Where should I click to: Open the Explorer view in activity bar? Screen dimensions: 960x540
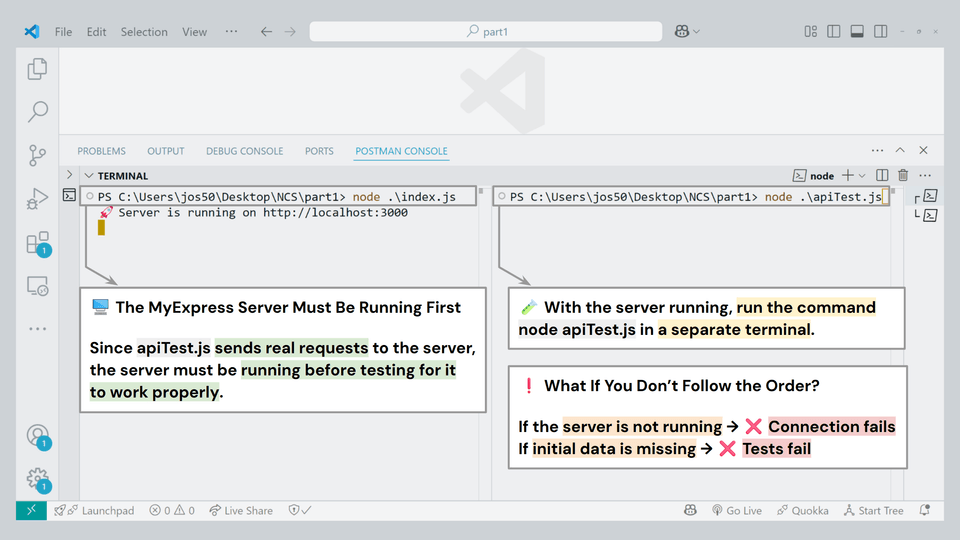coord(37,69)
